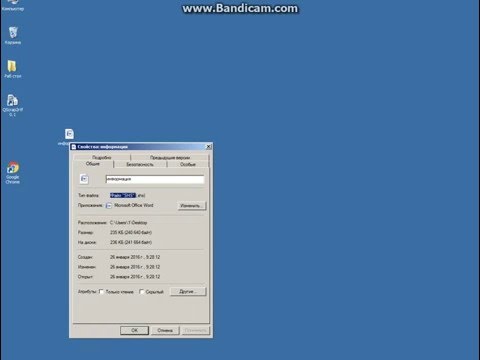Click the file name input field

(x=155, y=179)
